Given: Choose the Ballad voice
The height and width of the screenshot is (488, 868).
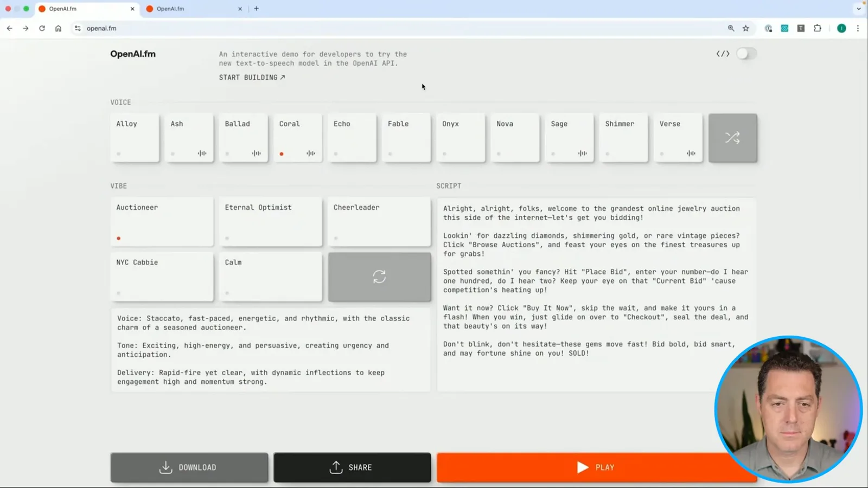Looking at the screenshot, I should tap(243, 138).
